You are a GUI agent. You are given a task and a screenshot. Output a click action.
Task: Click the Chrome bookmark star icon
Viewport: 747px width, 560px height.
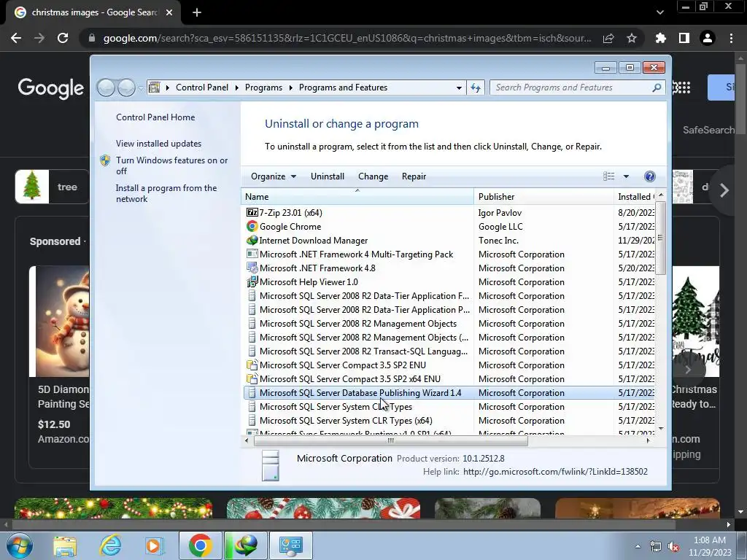click(632, 38)
